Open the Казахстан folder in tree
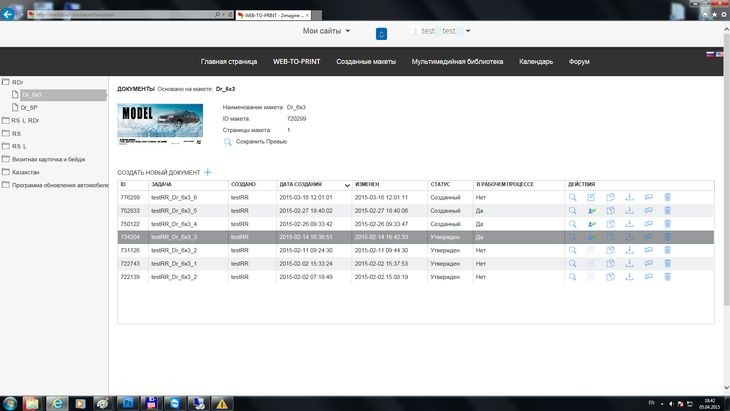Screen dimensions: 730x411 click(27, 172)
